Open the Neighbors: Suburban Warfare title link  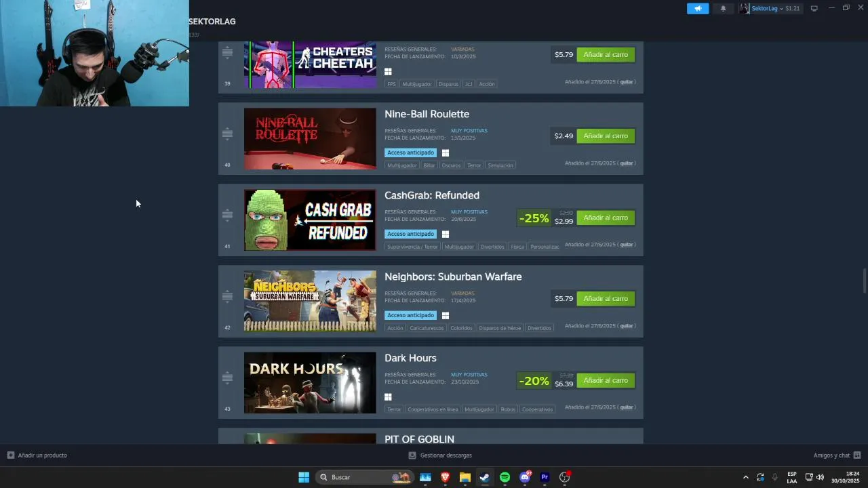[453, 277]
